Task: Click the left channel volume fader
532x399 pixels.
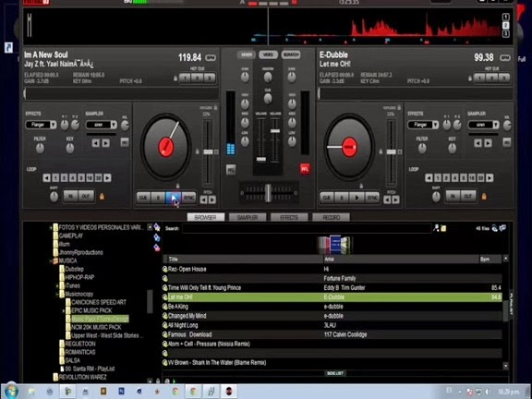Action: (261, 159)
